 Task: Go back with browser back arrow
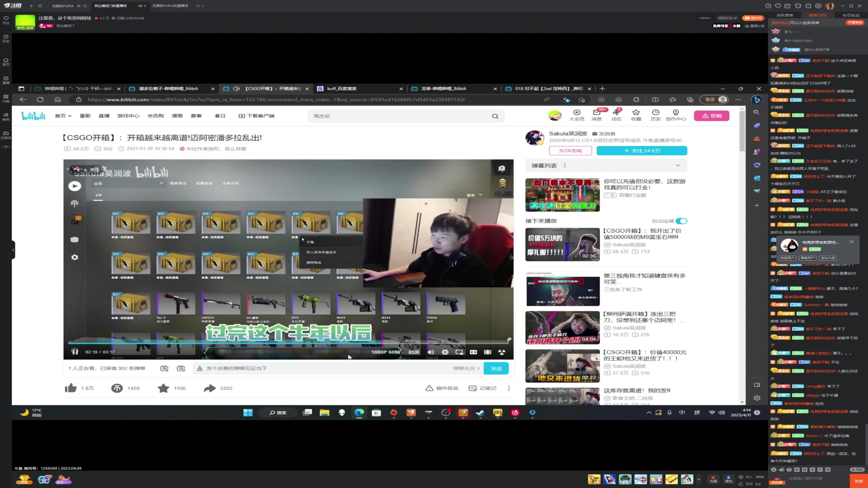coord(23,100)
